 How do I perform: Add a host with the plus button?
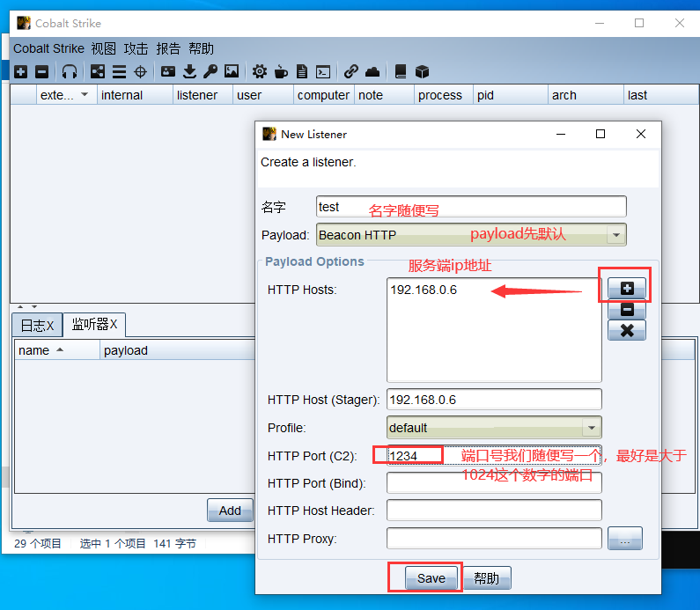pos(626,288)
